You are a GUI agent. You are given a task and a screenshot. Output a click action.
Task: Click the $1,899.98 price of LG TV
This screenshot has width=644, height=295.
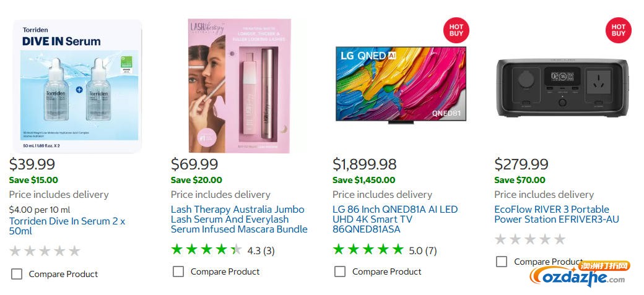365,165
